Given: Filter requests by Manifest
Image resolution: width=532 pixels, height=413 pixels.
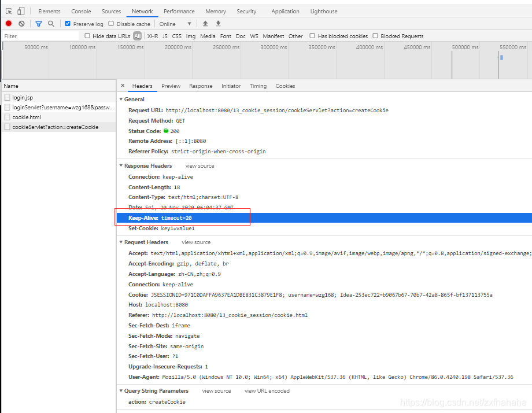Looking at the screenshot, I should coord(274,36).
